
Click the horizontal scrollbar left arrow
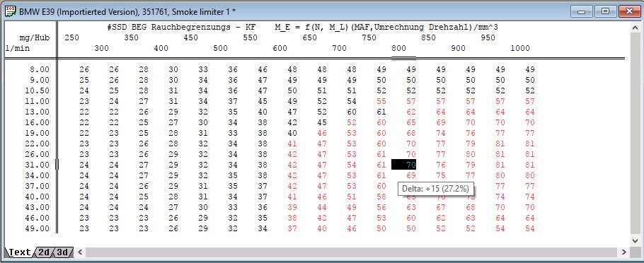80,252
